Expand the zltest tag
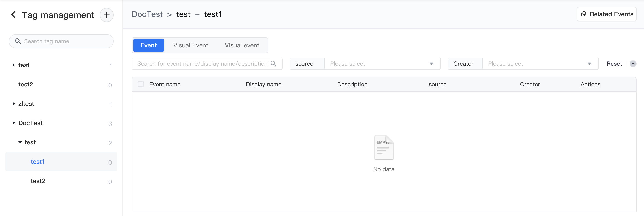 (14, 104)
